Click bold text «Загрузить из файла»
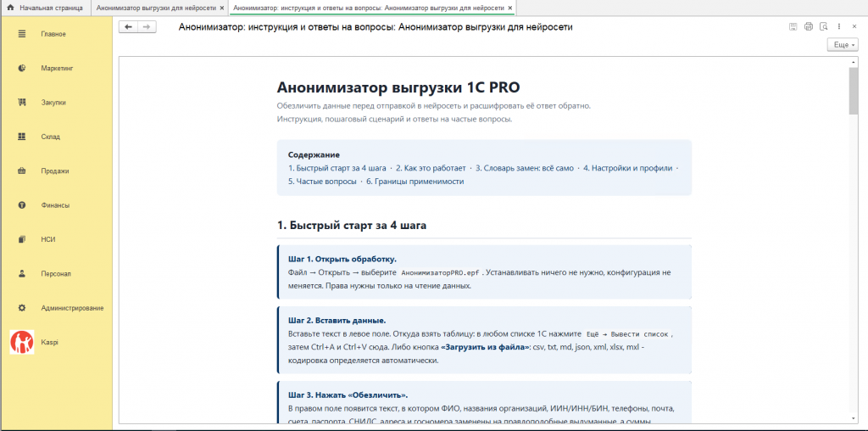 tap(486, 347)
